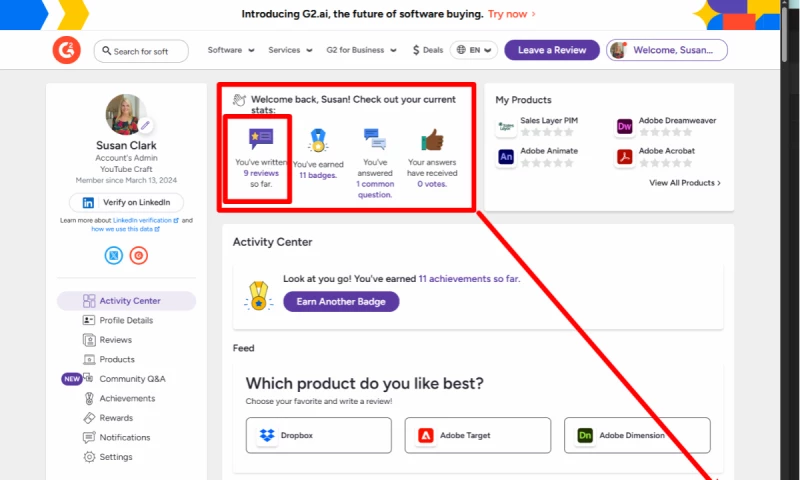The width and height of the screenshot is (800, 480).
Task: Click the X (Twitter) share icon
Action: click(114, 255)
